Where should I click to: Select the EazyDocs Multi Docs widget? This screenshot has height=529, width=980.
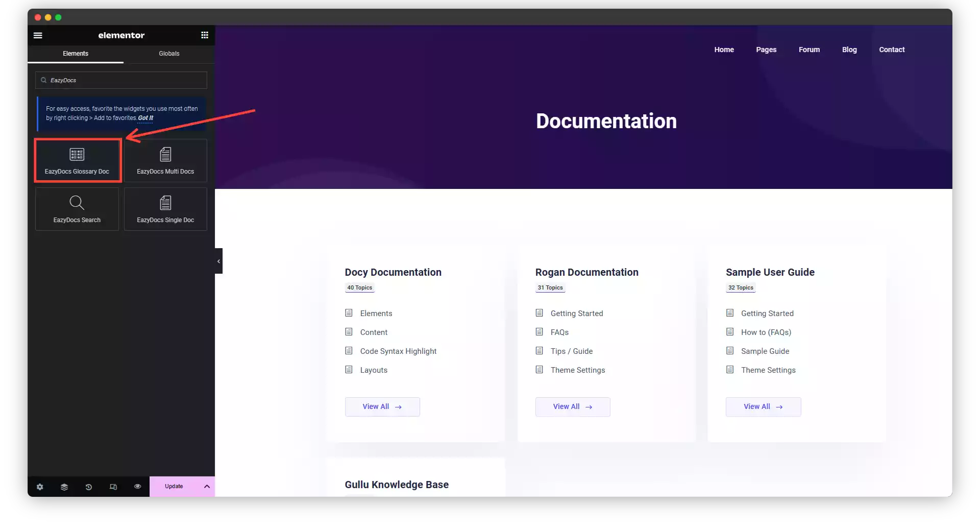(165, 160)
